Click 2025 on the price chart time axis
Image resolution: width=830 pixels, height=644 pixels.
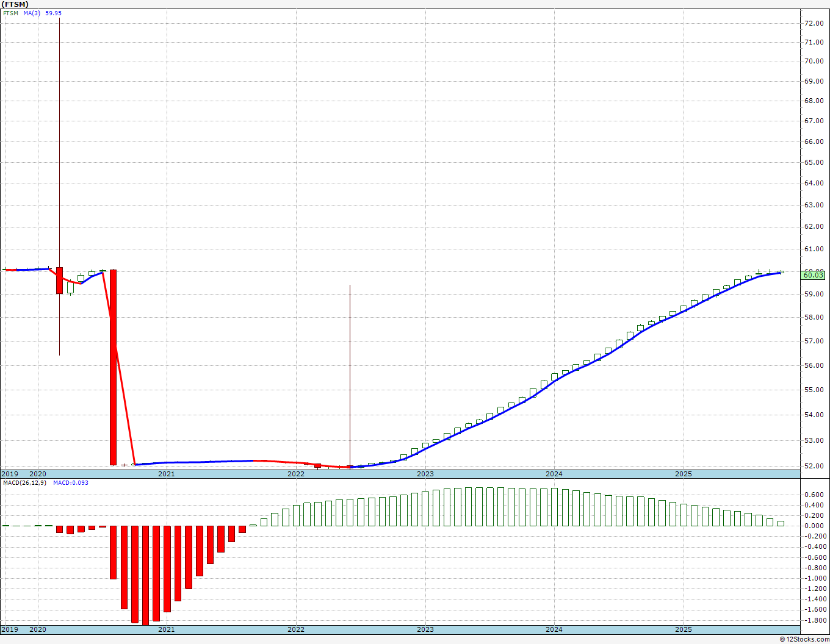(x=684, y=474)
